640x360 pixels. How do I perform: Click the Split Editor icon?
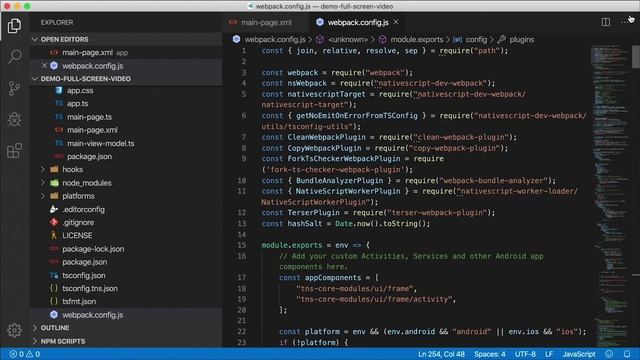click(606, 22)
